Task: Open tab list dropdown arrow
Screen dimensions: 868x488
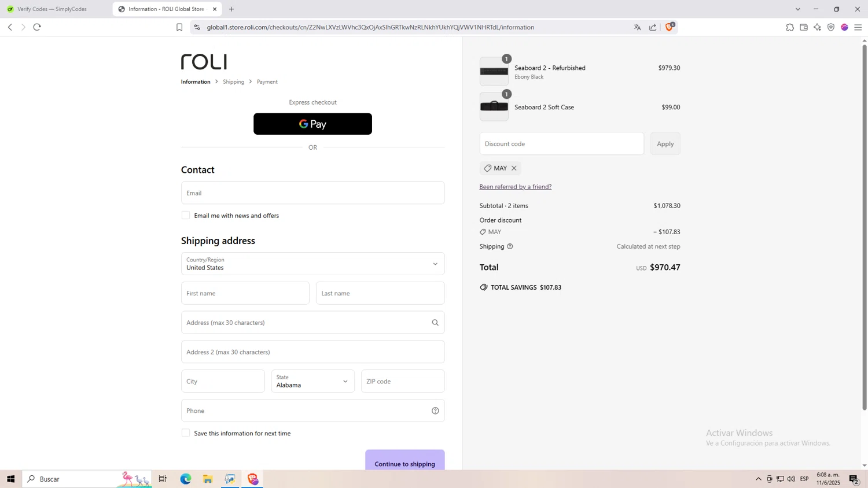Action: click(798, 9)
